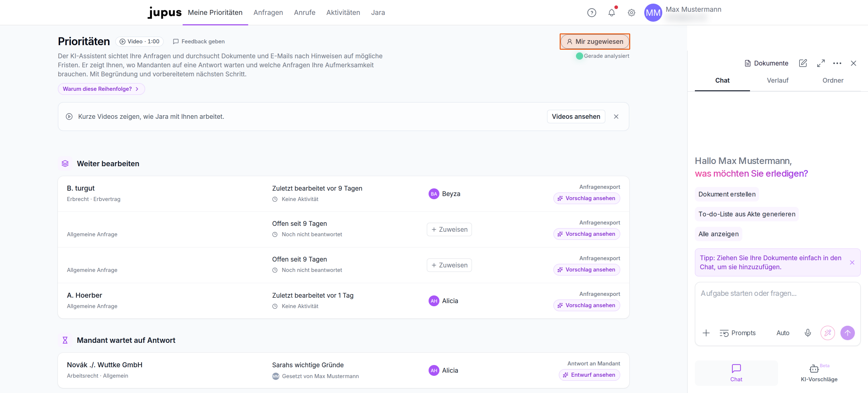Dismiss the Videos ansehen banner
Image resolution: width=868 pixels, height=393 pixels.
616,117
